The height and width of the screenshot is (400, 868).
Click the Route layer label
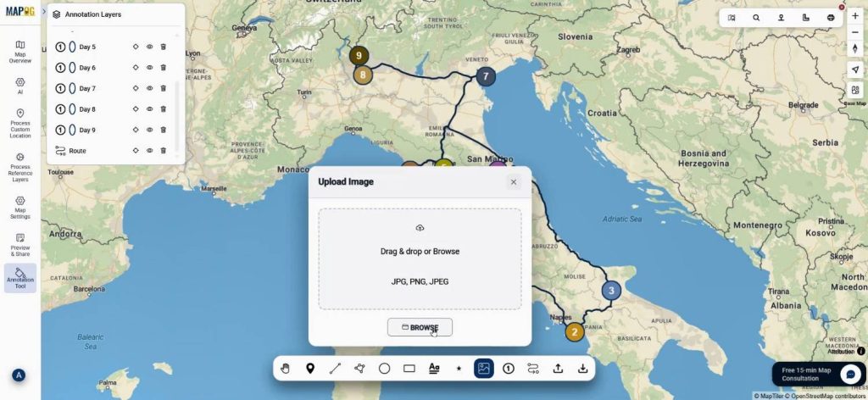pos(77,151)
